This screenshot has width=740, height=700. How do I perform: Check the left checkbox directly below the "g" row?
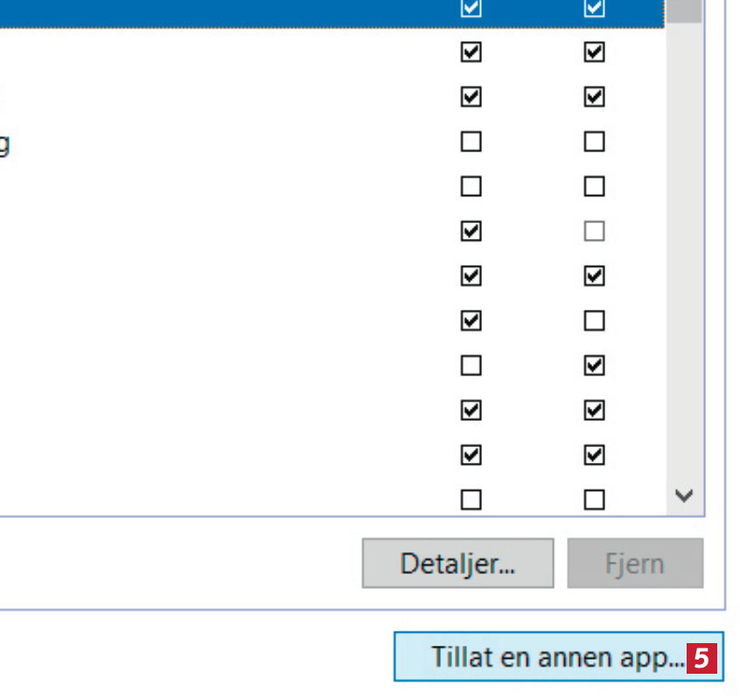click(471, 186)
